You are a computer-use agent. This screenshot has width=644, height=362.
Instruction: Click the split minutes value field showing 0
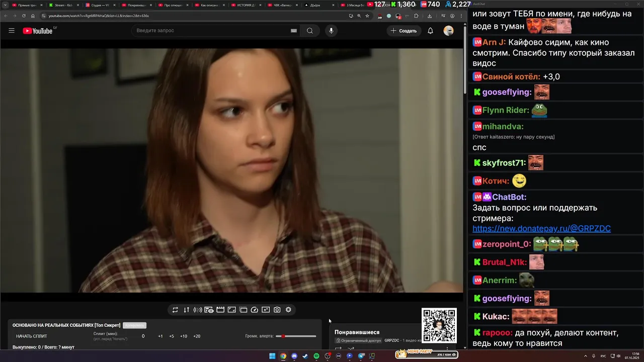click(143, 336)
